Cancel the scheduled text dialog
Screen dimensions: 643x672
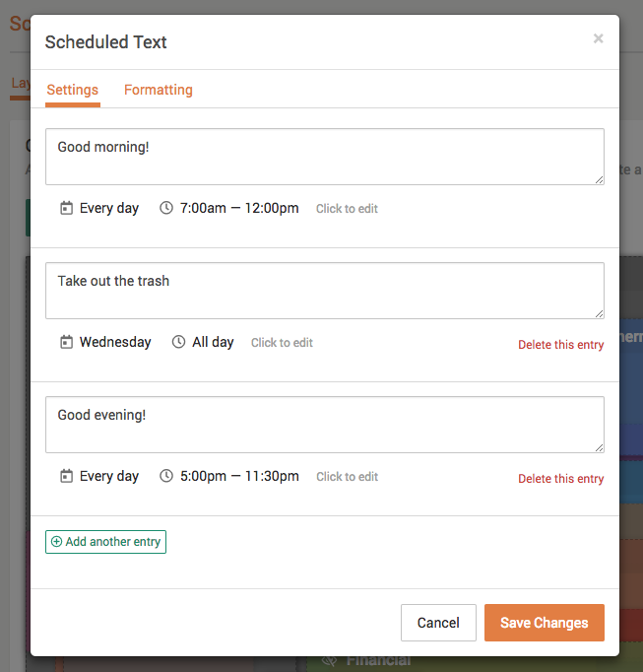click(438, 623)
